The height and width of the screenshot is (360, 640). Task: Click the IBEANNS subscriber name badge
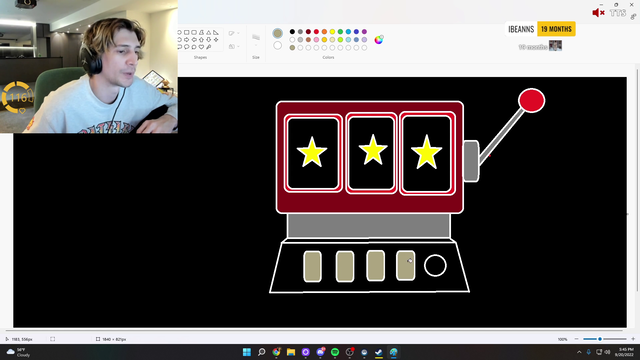[521, 29]
